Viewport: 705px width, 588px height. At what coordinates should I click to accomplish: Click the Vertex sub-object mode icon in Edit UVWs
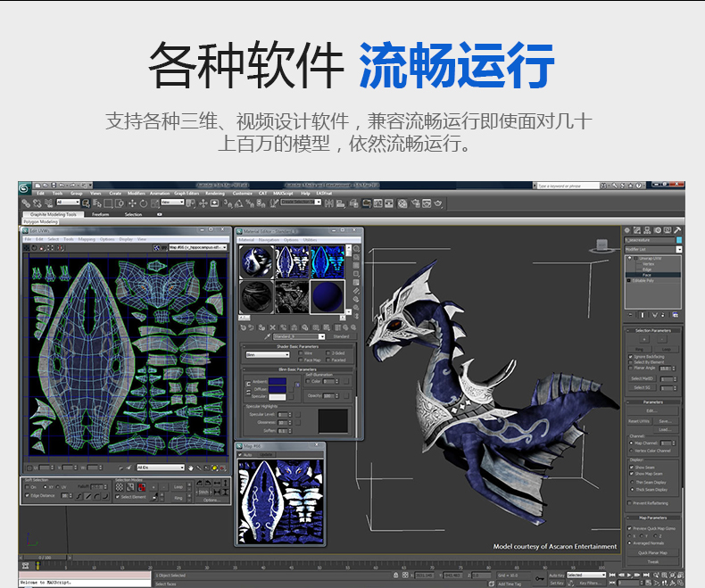click(x=120, y=487)
